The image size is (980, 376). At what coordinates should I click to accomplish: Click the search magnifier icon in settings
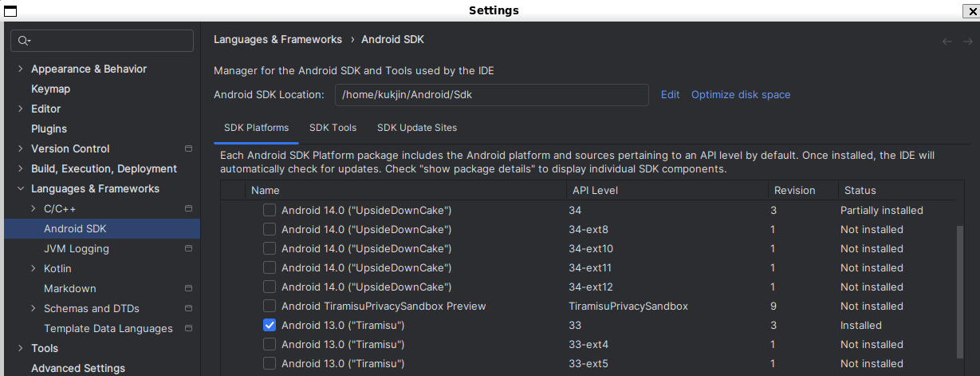click(x=23, y=41)
